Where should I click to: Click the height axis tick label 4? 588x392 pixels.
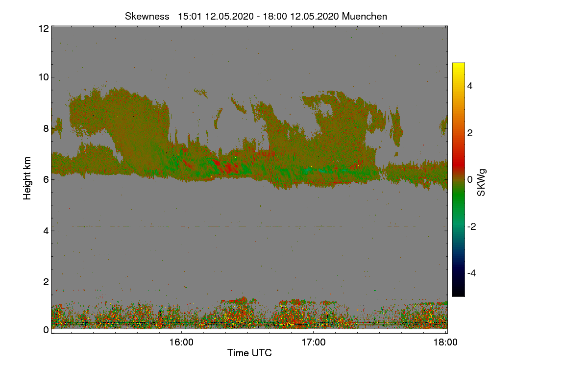pos(45,230)
